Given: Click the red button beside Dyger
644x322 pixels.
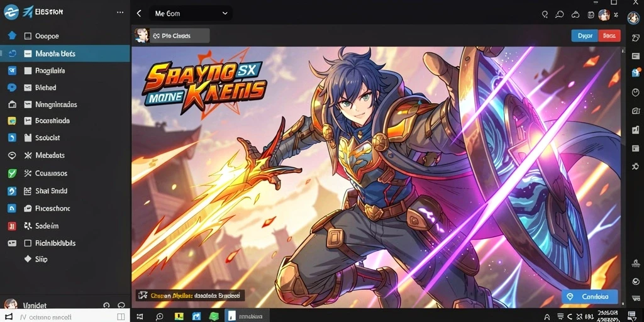Looking at the screenshot, I should [x=609, y=36].
